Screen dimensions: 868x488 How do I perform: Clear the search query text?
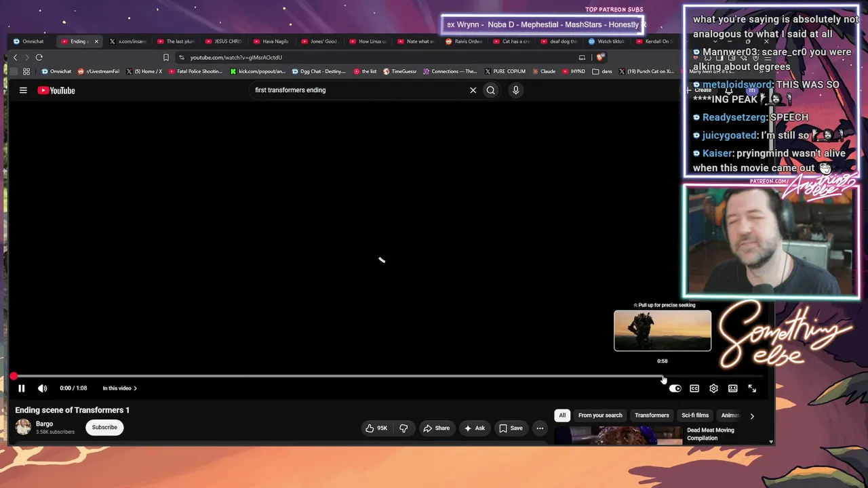(473, 90)
